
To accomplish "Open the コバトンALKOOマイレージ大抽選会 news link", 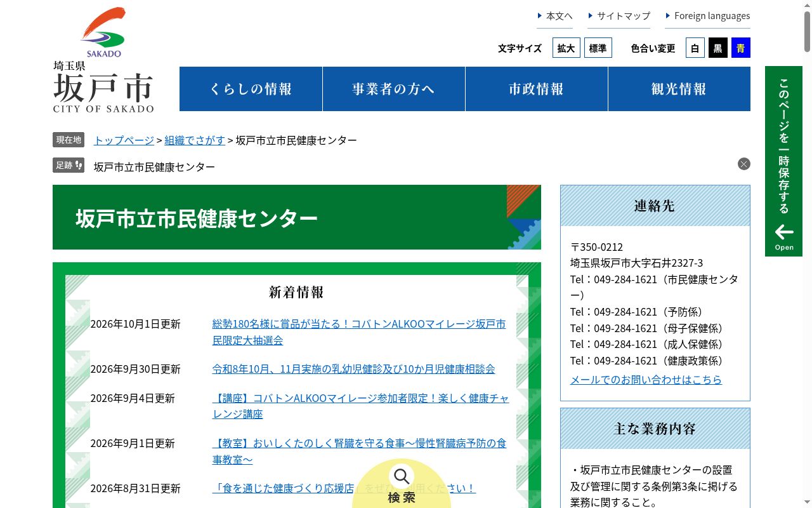I will [359, 332].
